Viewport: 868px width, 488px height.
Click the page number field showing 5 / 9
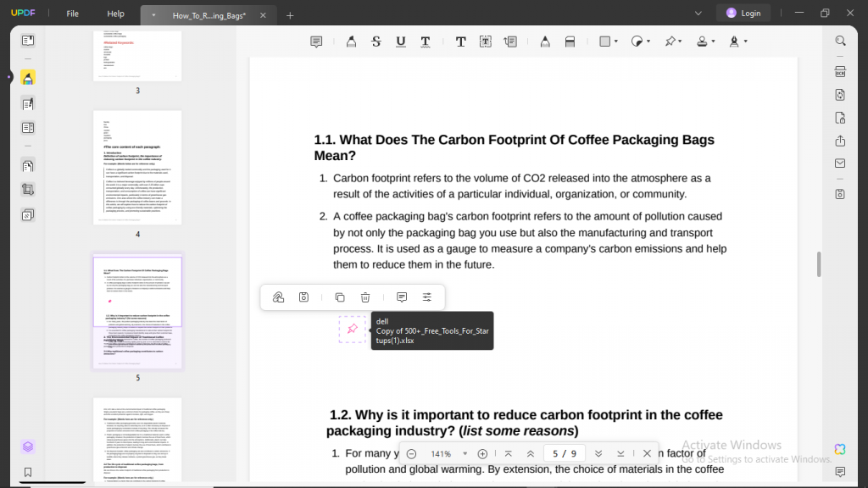pos(564,453)
